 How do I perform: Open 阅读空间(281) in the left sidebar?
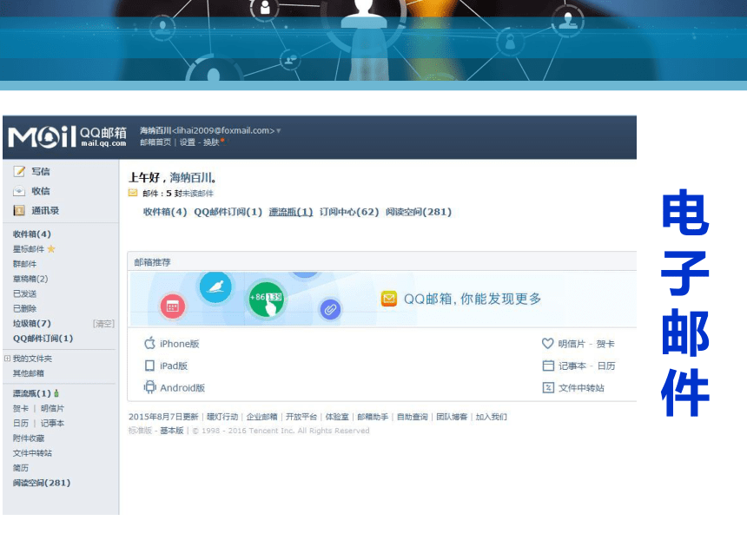click(x=42, y=483)
